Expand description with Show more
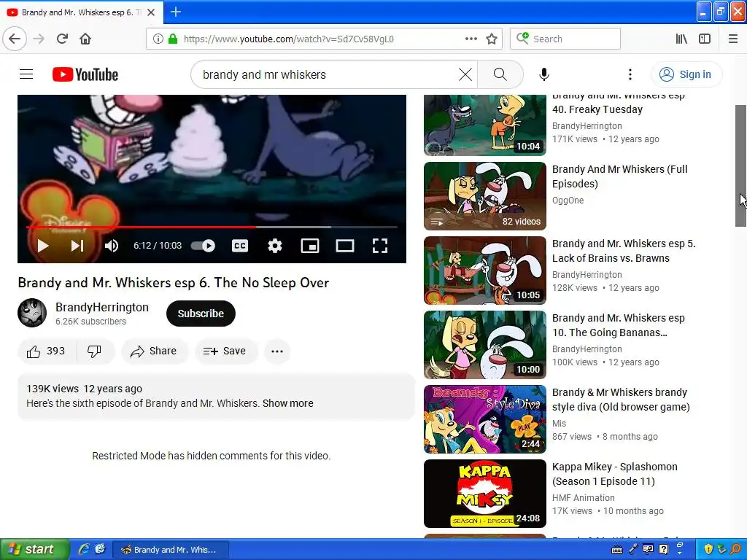 [287, 403]
